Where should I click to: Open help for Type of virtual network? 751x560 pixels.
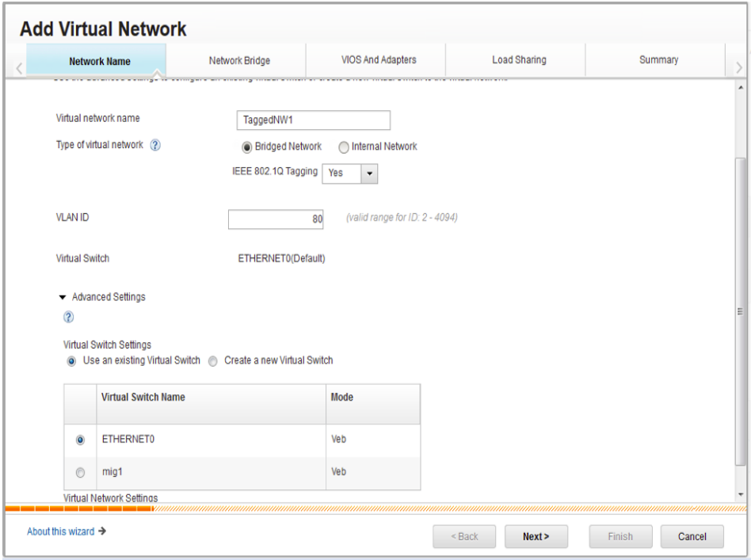[x=155, y=145]
